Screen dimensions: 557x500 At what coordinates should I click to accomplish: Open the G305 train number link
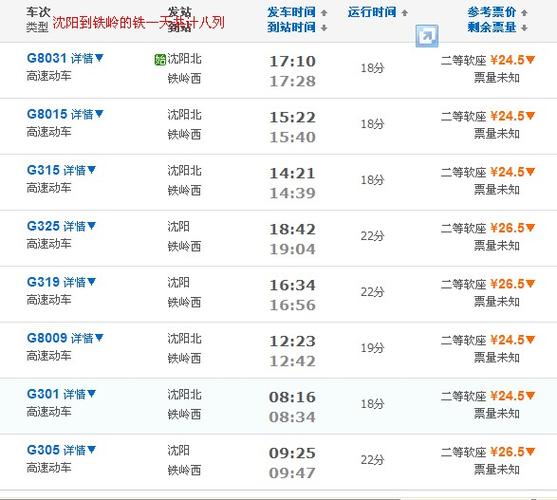coord(43,450)
